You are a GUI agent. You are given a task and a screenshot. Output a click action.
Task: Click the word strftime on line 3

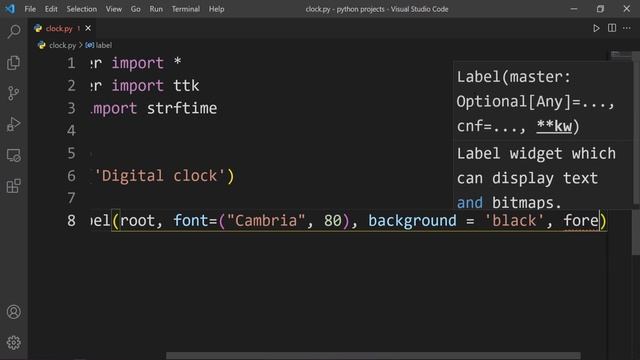[182, 108]
